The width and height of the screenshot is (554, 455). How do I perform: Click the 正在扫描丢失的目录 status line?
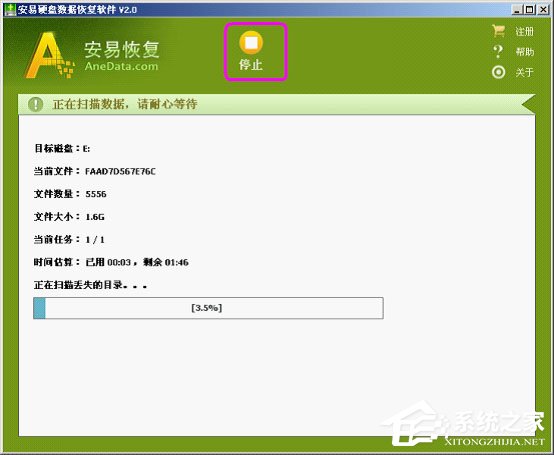(x=90, y=285)
